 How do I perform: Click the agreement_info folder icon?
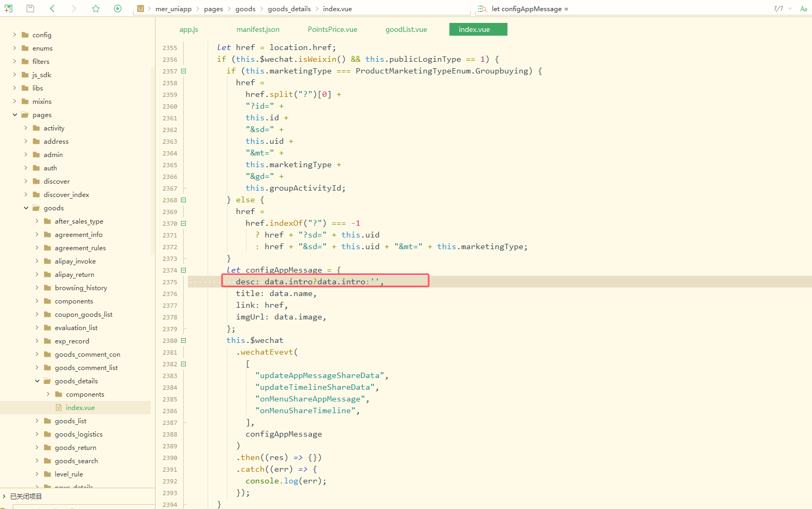(47, 234)
